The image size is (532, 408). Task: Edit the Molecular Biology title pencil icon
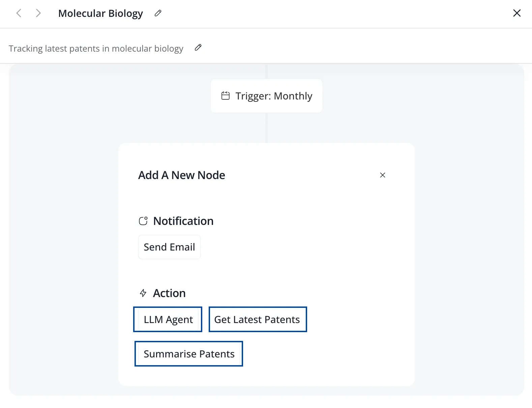[x=158, y=13]
